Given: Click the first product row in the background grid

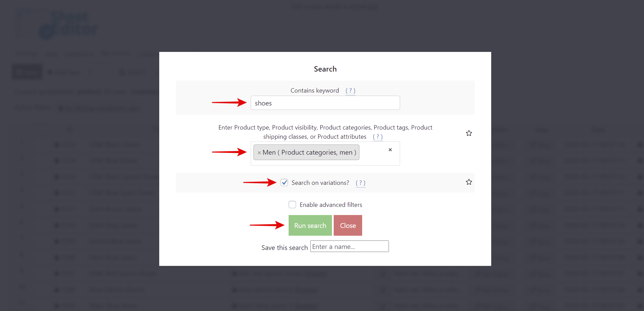Looking at the screenshot, I should (115, 144).
